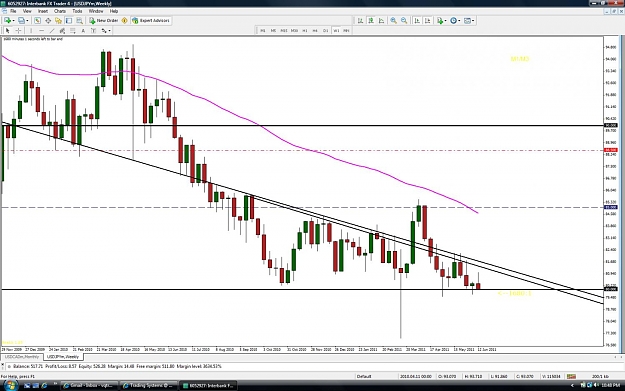
Task: Select the W1 weekly timeframe button
Action: click(x=336, y=31)
